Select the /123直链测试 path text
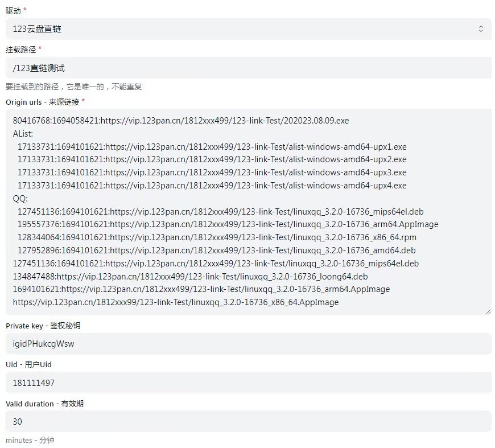 tap(35, 68)
